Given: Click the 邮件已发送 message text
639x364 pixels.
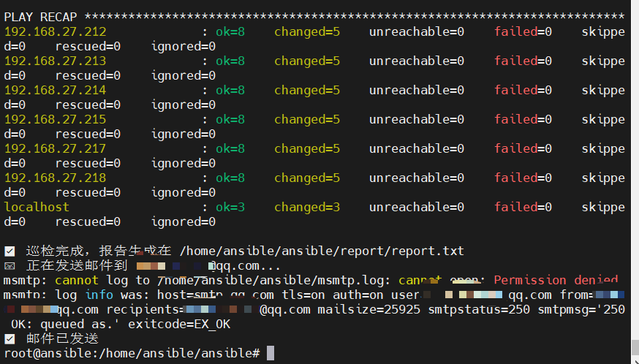Looking at the screenshot, I should pyautogui.click(x=62, y=338).
